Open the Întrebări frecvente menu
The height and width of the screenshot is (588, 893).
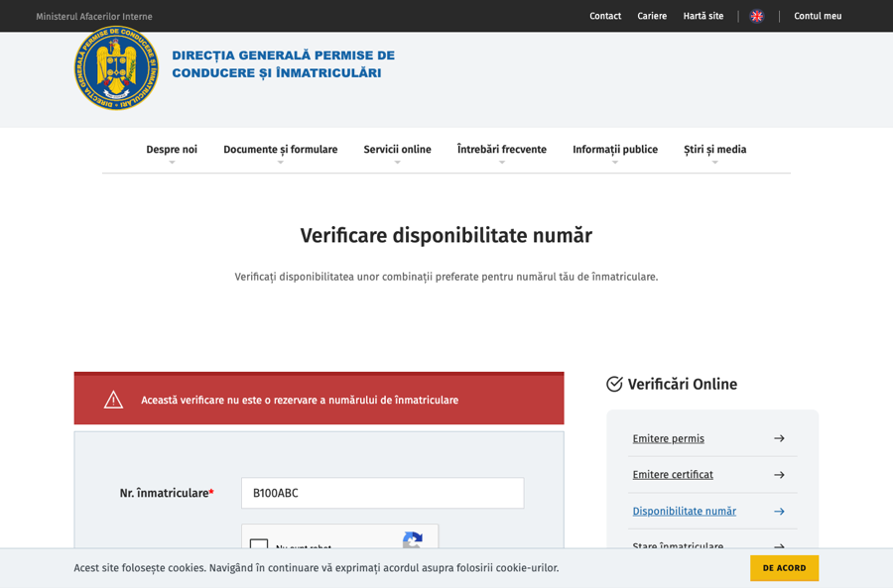pos(501,150)
